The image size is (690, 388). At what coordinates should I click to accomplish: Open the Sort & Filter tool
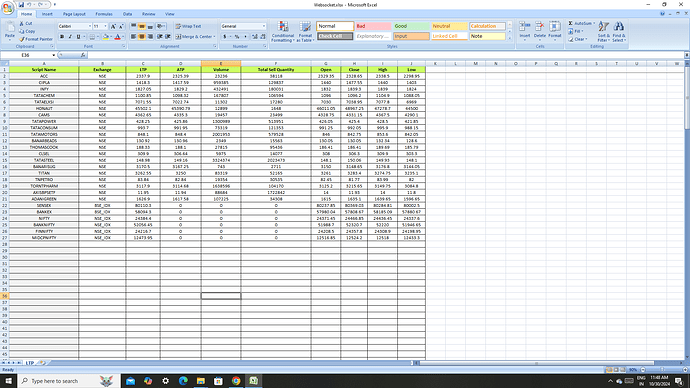point(603,27)
